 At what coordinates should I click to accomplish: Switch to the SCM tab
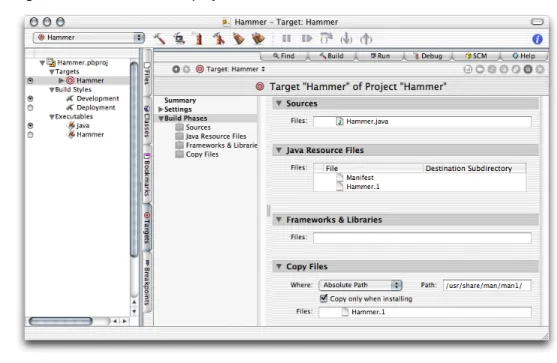click(x=476, y=56)
